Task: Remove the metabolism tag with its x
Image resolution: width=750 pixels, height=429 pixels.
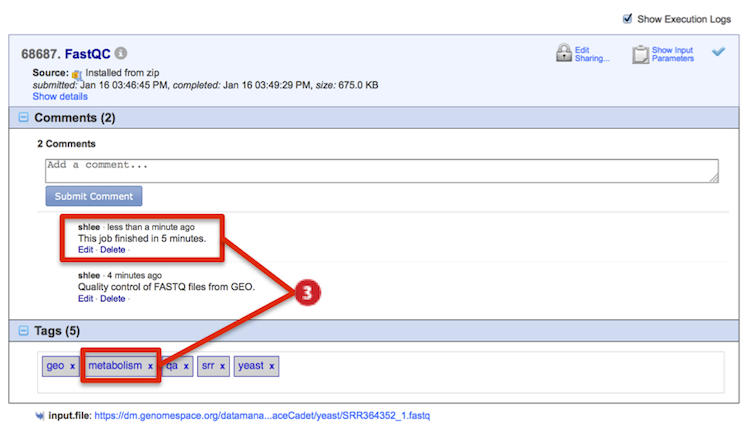Action: pyautogui.click(x=150, y=366)
